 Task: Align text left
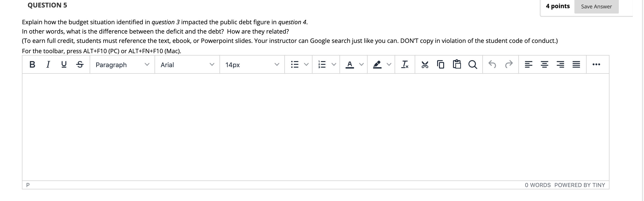point(528,64)
